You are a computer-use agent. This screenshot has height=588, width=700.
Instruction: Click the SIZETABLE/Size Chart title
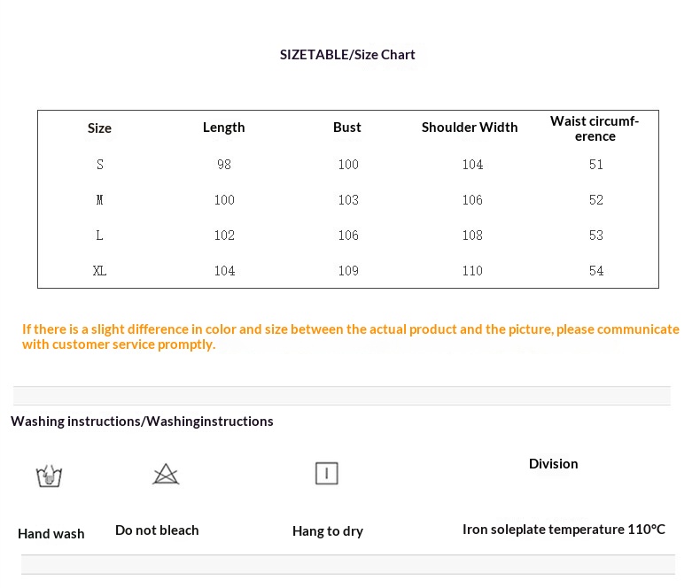point(347,55)
